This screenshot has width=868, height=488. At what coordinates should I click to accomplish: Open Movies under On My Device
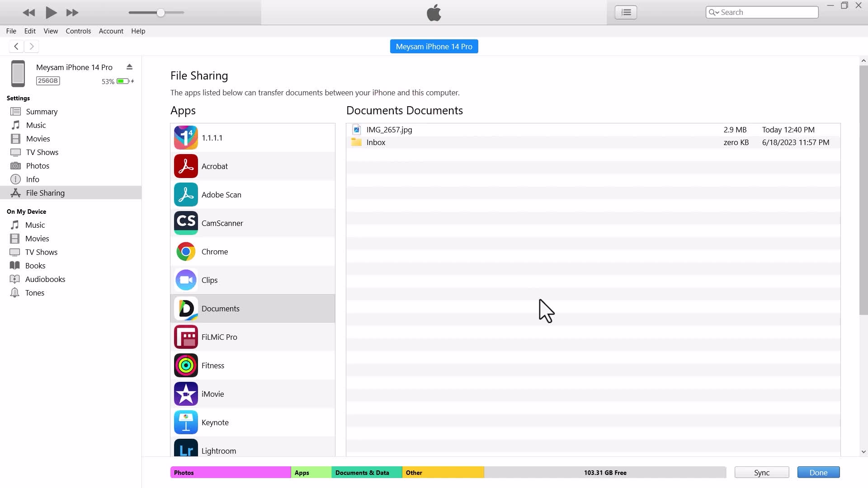coord(71,239)
